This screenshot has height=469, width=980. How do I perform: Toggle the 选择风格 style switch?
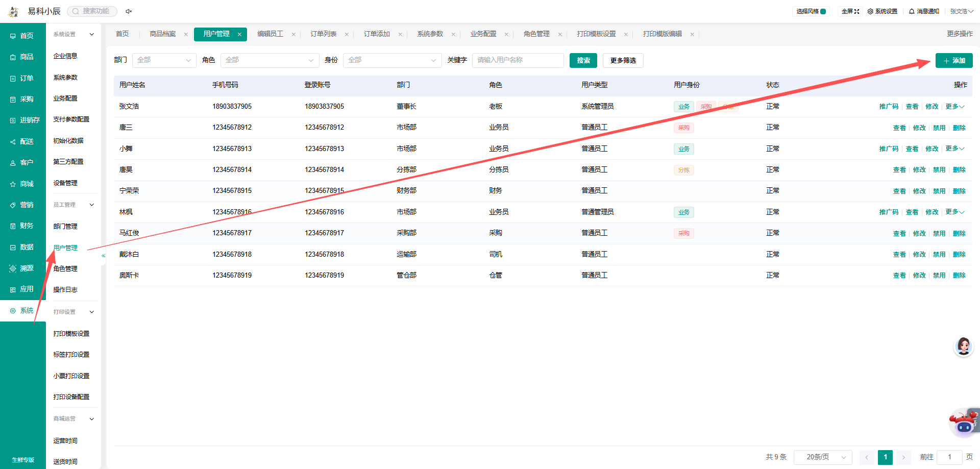(823, 11)
